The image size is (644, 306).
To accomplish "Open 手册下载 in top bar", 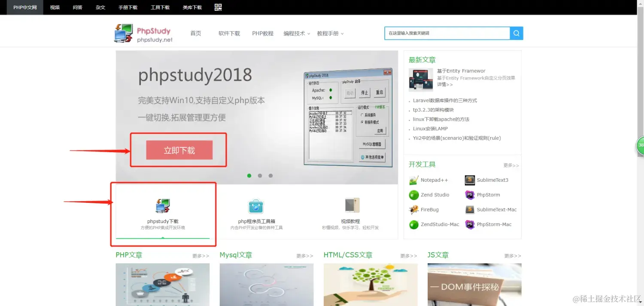I will point(128,7).
